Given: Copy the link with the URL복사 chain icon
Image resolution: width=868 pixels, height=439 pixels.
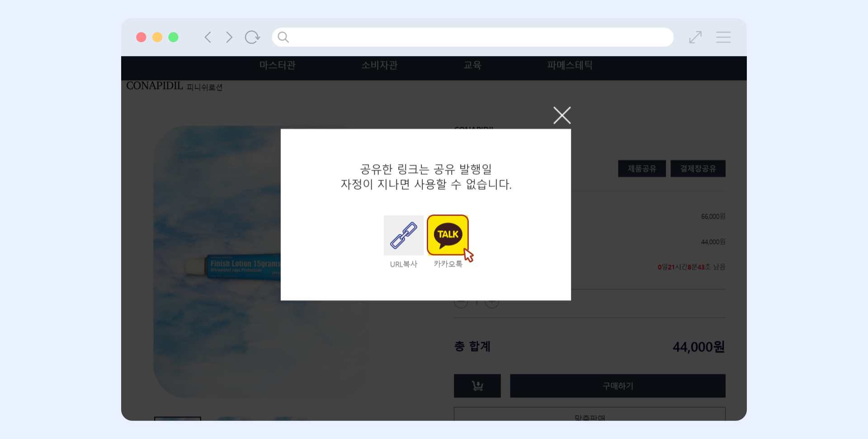Looking at the screenshot, I should (x=404, y=235).
